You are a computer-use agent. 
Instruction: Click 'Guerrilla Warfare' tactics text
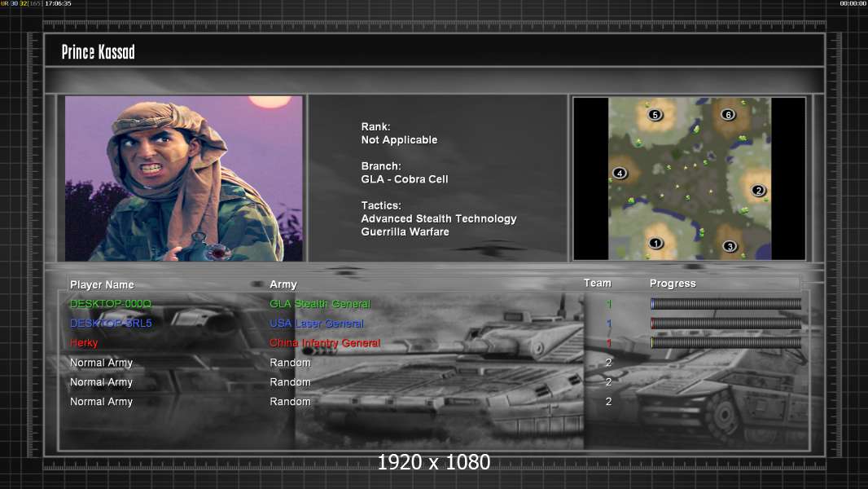coord(406,232)
